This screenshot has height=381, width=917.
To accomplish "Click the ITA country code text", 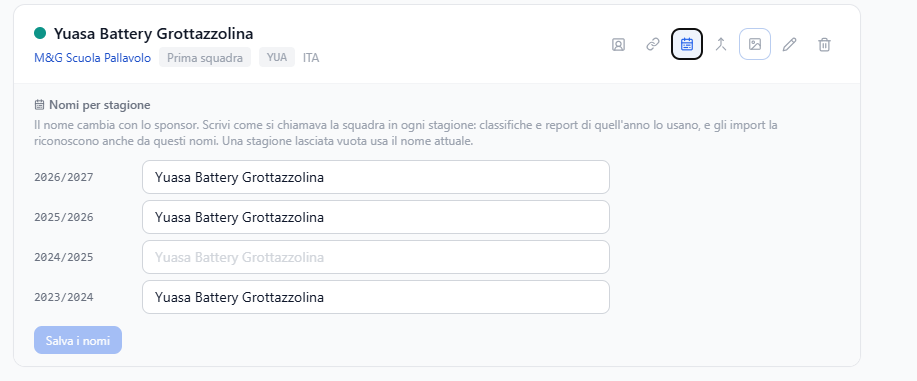I will [x=311, y=58].
